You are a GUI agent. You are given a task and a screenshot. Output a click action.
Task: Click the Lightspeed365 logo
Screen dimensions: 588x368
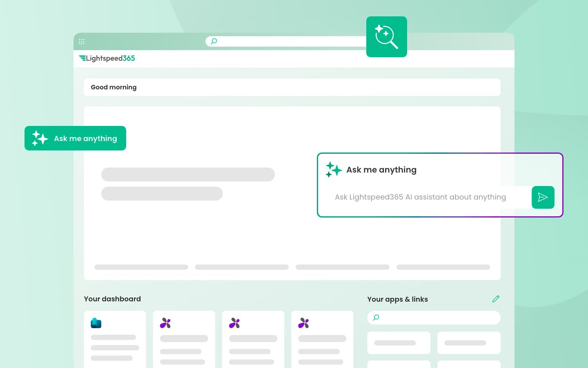(x=107, y=58)
